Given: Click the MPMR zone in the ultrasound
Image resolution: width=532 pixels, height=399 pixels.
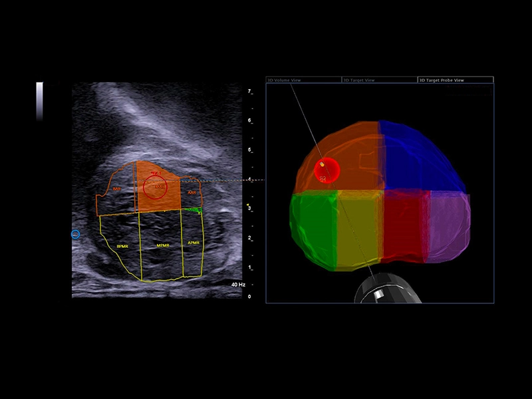Looking at the screenshot, I should 162,245.
